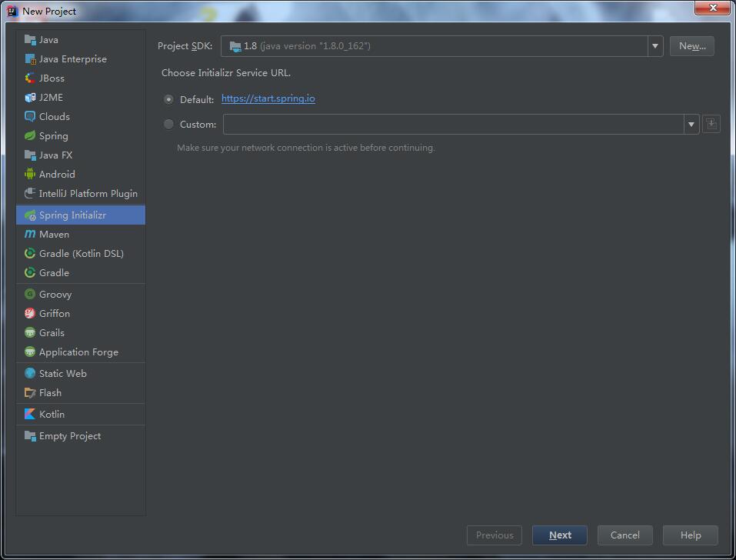736x560 pixels.
Task: Select Gradle (Kotlin DSL) label
Action: coord(82,254)
